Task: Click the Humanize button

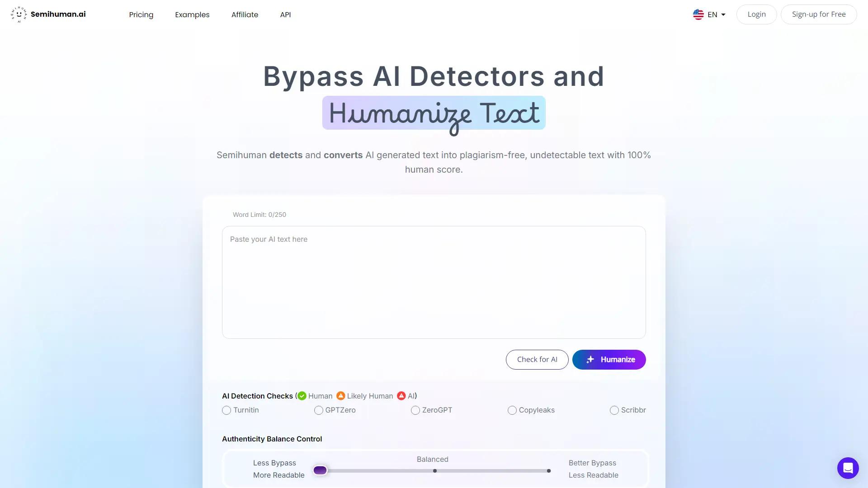Action: click(x=609, y=360)
